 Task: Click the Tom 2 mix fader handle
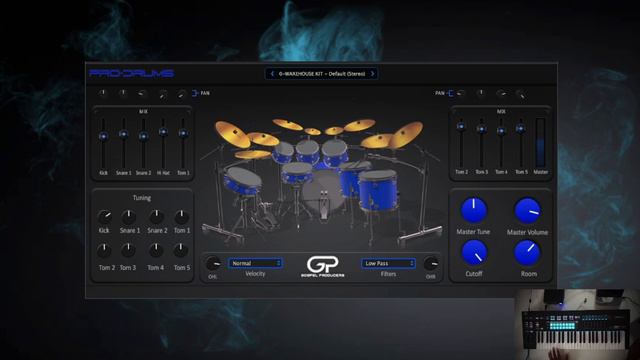[x=461, y=127]
